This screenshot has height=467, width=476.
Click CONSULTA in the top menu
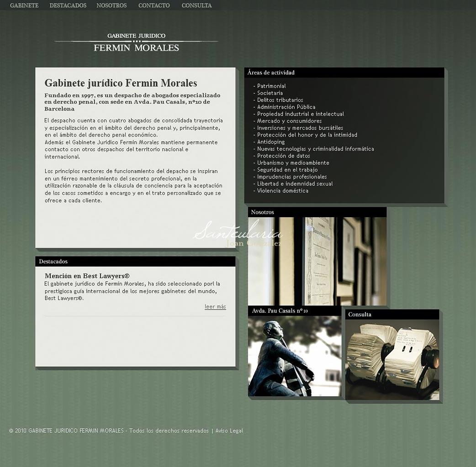196,5
